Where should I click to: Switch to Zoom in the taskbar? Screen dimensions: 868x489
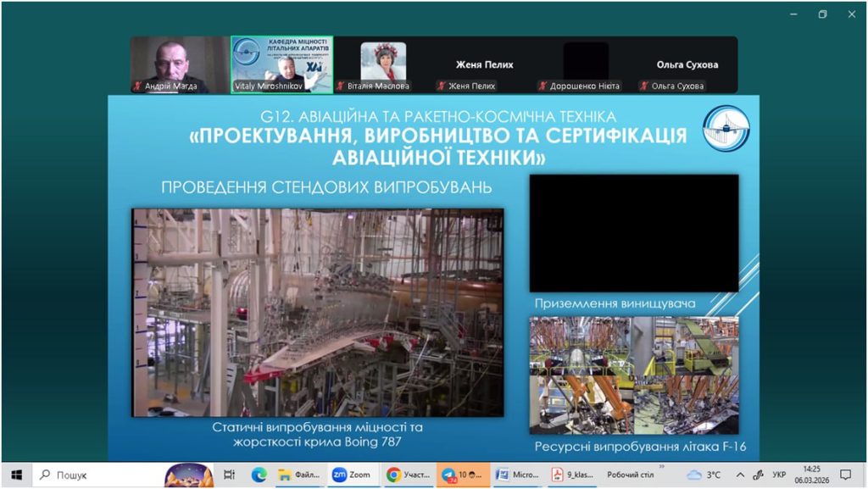pyautogui.click(x=352, y=475)
